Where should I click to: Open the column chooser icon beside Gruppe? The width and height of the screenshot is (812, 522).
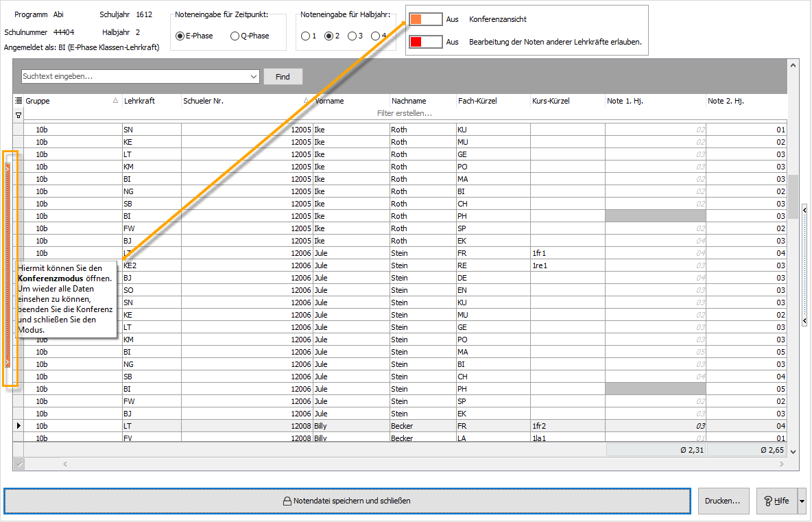point(19,101)
